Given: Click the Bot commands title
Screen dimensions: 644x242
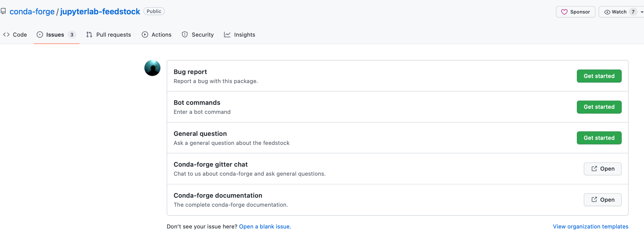Looking at the screenshot, I should [197, 103].
